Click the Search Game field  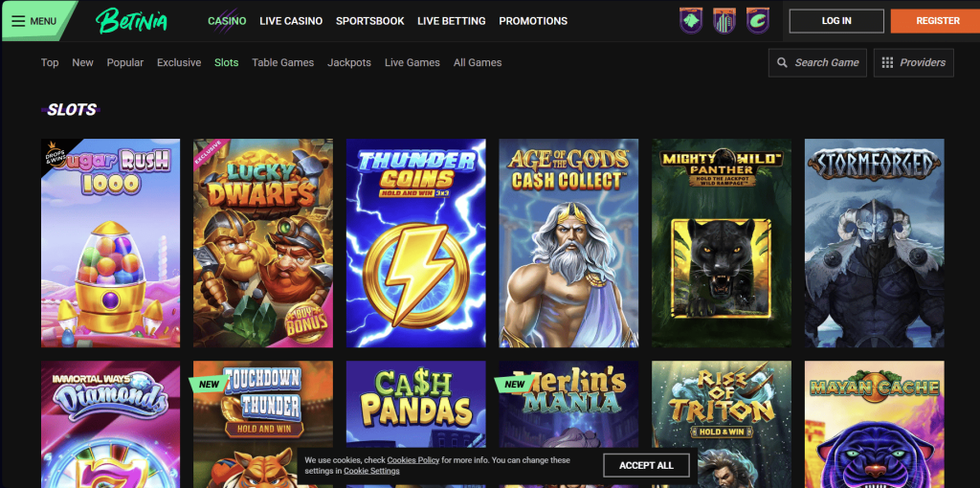[817, 62]
